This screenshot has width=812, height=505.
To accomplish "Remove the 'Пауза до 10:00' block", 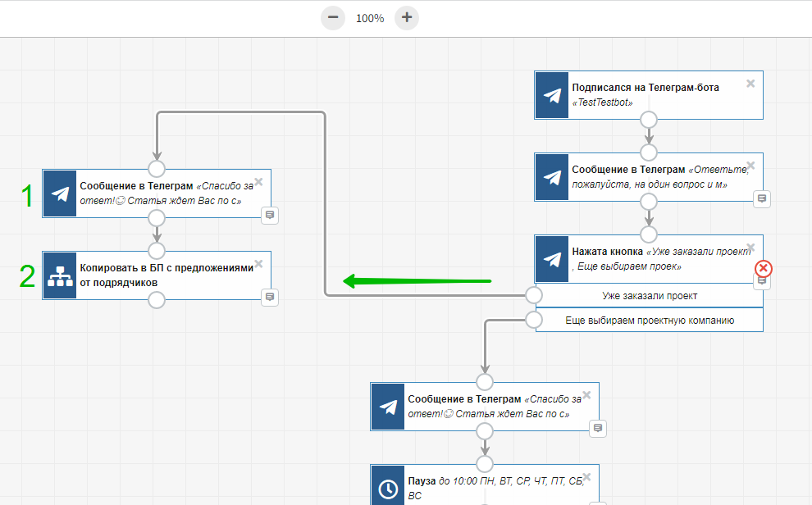I will [x=586, y=477].
